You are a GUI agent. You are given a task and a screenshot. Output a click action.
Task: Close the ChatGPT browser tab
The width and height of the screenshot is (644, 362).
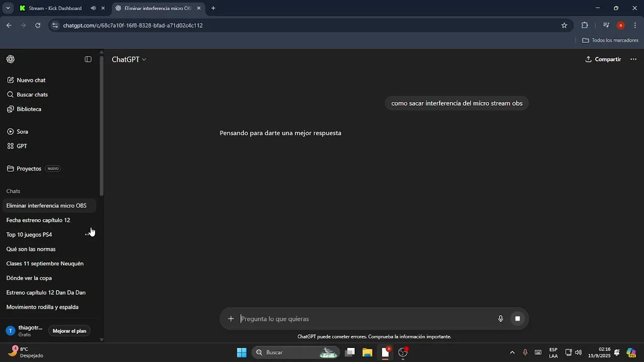click(199, 9)
